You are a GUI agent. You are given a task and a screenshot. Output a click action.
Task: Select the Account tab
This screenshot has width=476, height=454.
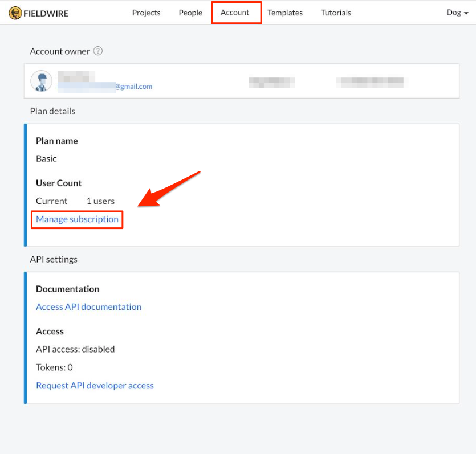235,13
